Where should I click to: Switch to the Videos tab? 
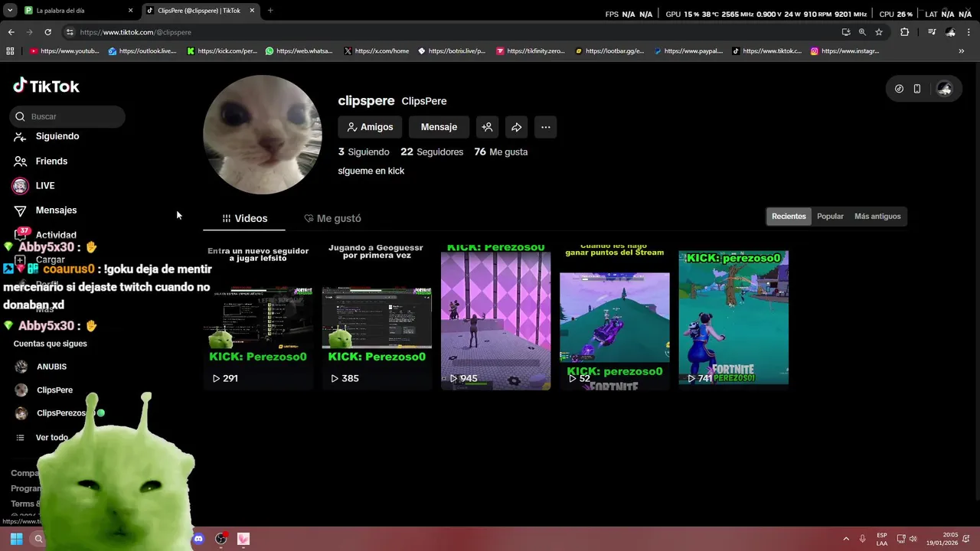pyautogui.click(x=244, y=218)
